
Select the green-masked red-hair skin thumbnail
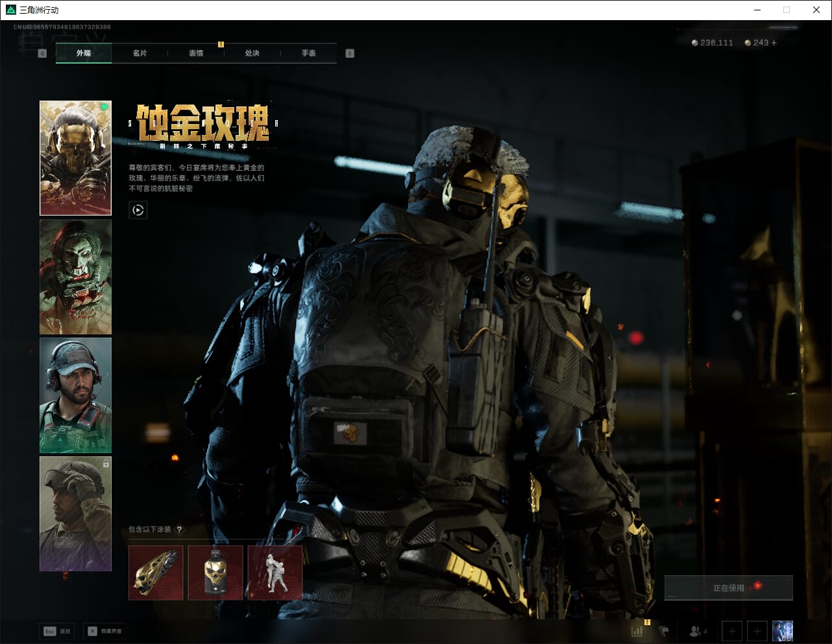point(75,277)
